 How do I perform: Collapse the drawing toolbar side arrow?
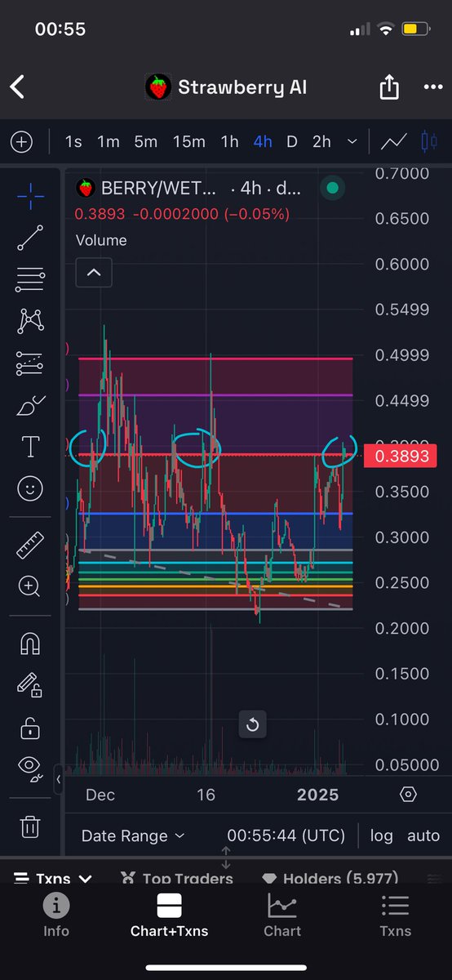(58, 779)
